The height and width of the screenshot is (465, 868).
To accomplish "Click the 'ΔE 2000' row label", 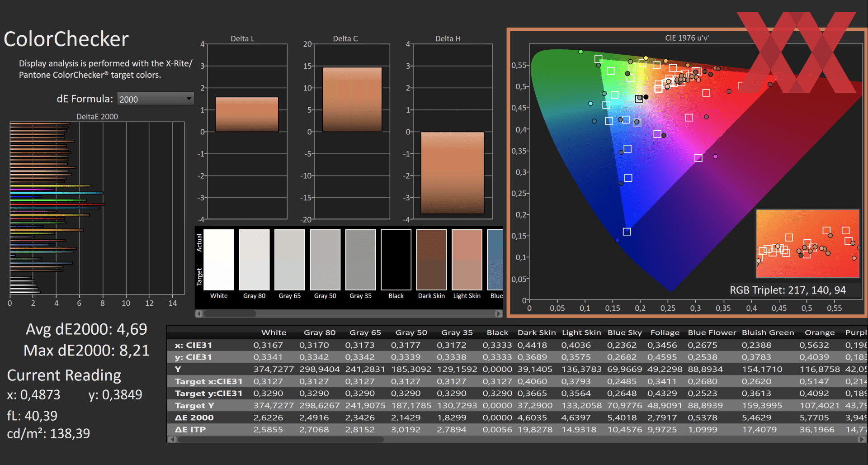I will point(194,418).
